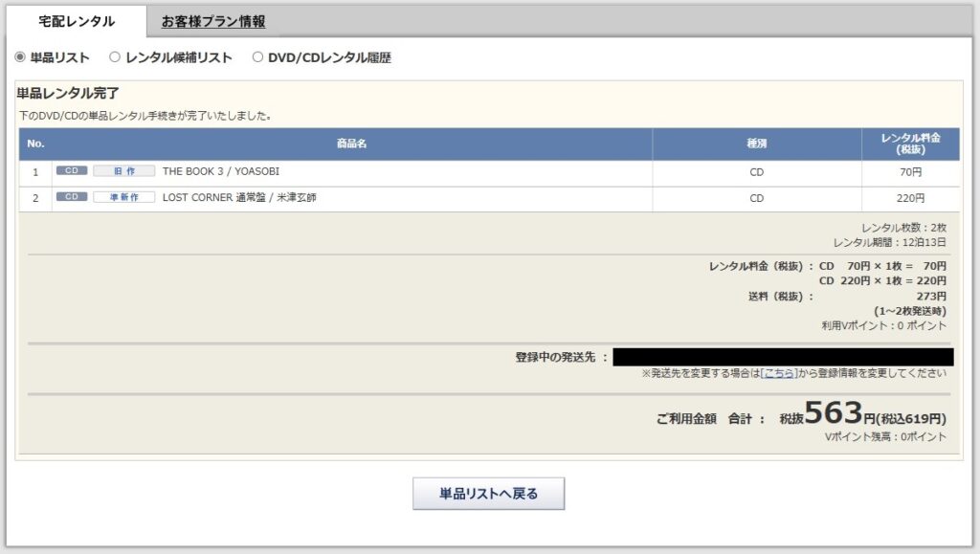
Task: Click the 種別 CD cell for THE BOOK 3
Action: tap(757, 172)
